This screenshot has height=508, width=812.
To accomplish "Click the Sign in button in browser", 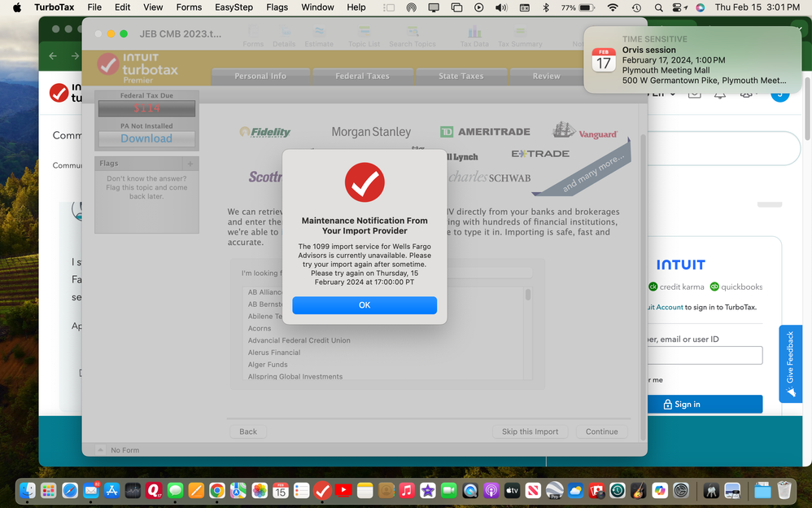I will coord(705,405).
